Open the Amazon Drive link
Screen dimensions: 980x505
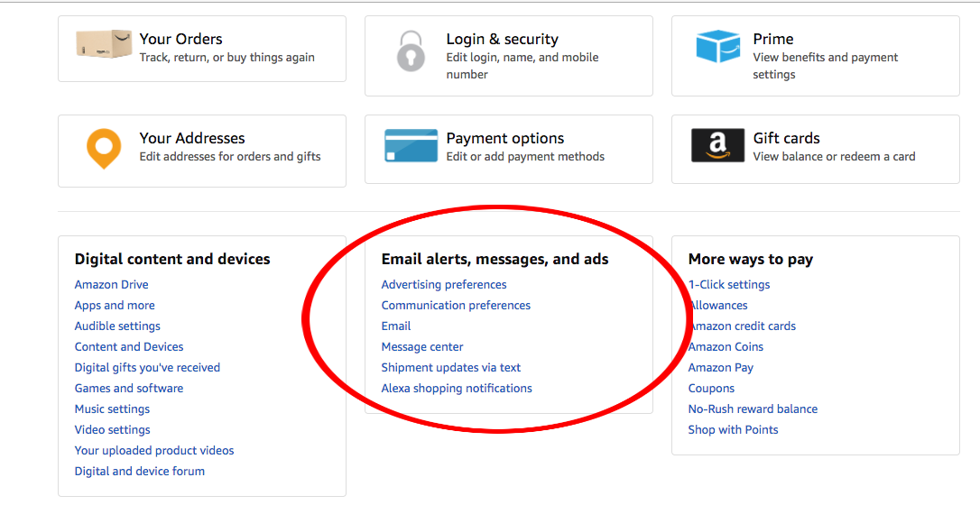[x=111, y=285]
